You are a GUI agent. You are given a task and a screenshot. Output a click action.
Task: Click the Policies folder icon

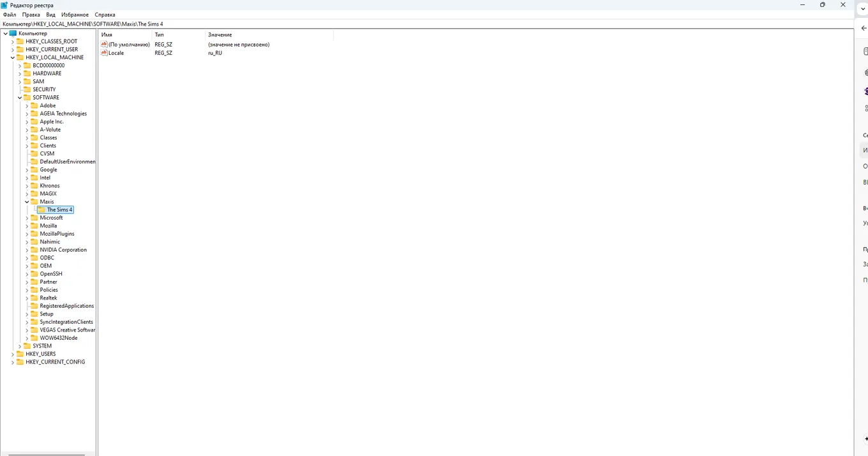(34, 289)
